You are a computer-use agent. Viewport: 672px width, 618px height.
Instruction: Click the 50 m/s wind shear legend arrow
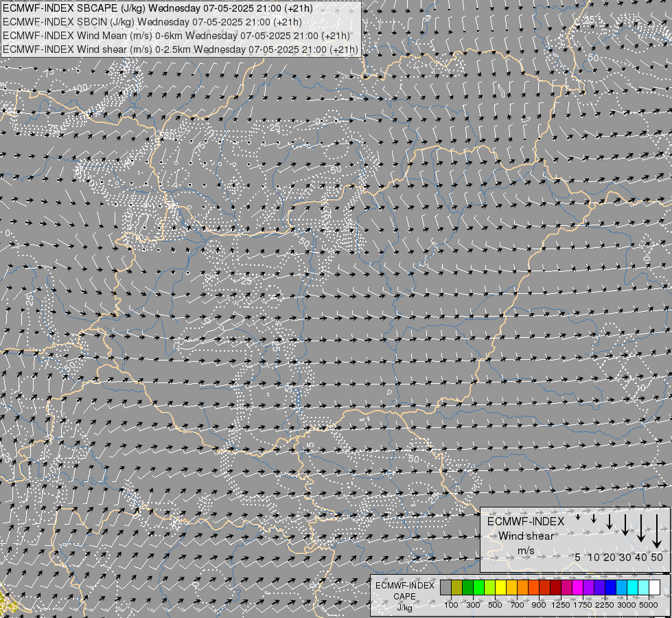tap(657, 531)
